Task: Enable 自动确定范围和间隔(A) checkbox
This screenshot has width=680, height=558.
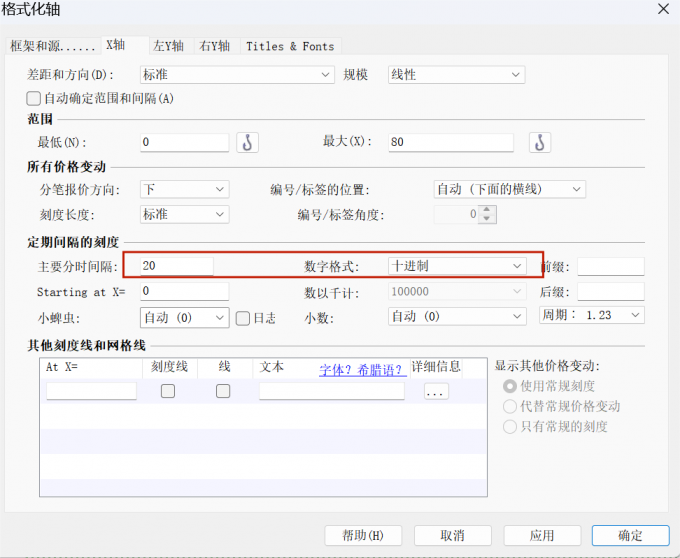Action: pos(34,98)
